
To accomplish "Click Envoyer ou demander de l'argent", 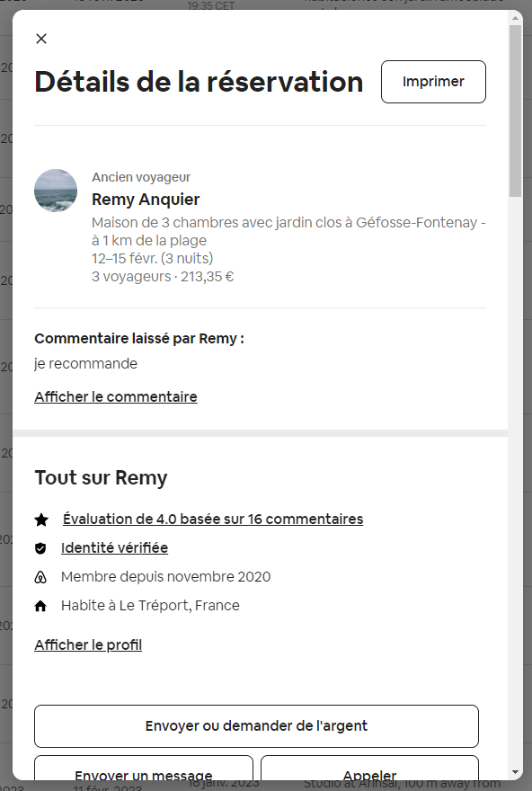I will [x=256, y=726].
